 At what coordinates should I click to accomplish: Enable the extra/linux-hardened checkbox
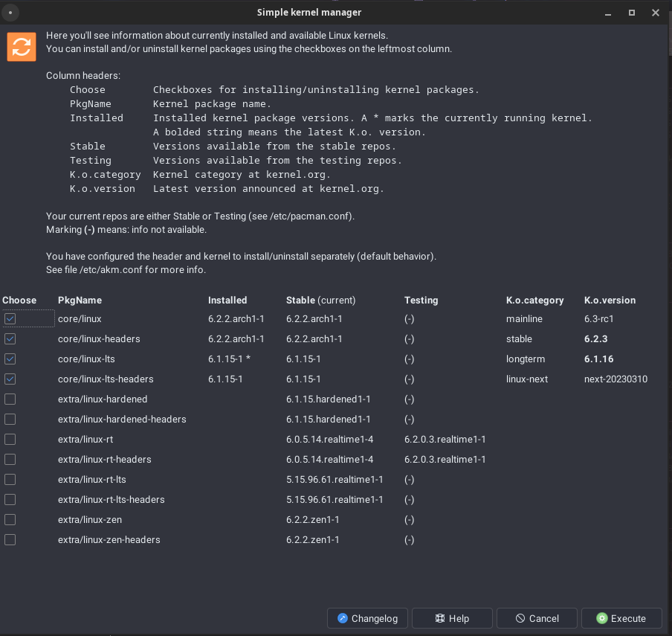coord(10,399)
